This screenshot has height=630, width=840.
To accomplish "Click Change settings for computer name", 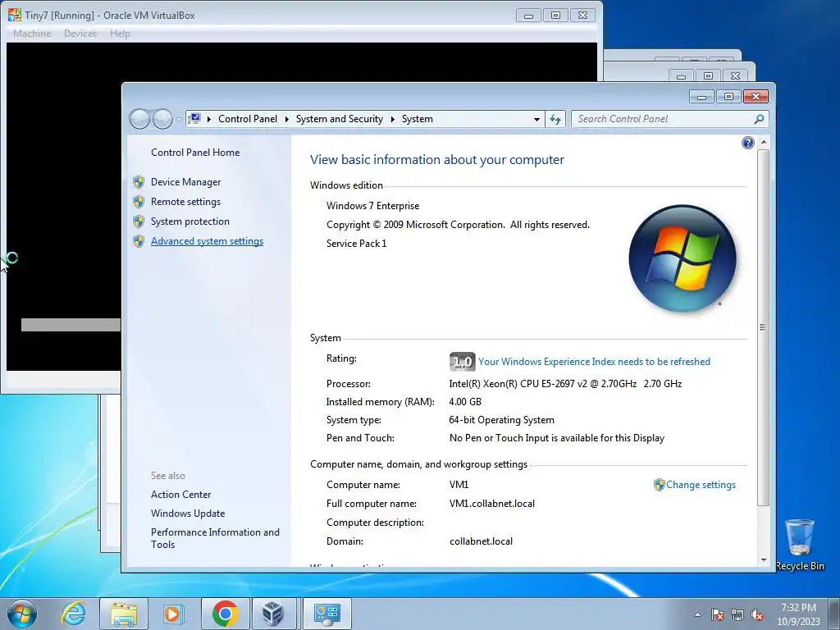I will click(x=701, y=485).
